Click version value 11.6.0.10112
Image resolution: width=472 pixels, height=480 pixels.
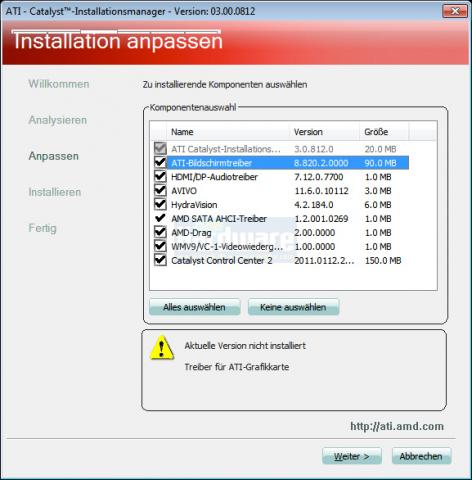321,191
